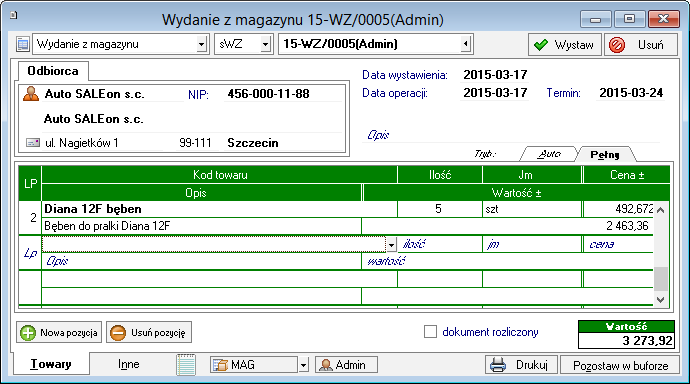Print the document with Drukuj
Image resolution: width=690 pixels, height=384 pixels.
[521, 365]
